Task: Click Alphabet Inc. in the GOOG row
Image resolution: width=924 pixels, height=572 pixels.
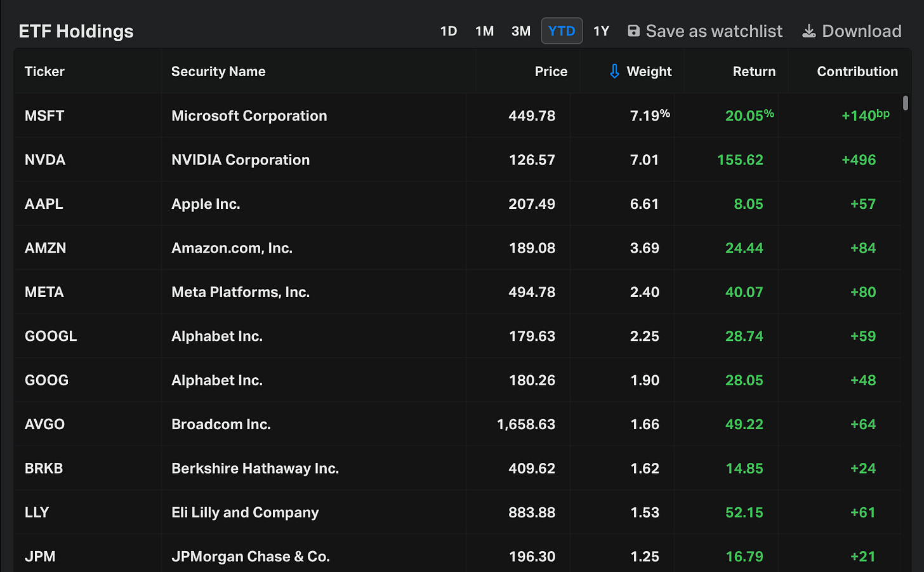Action: pyautogui.click(x=217, y=380)
